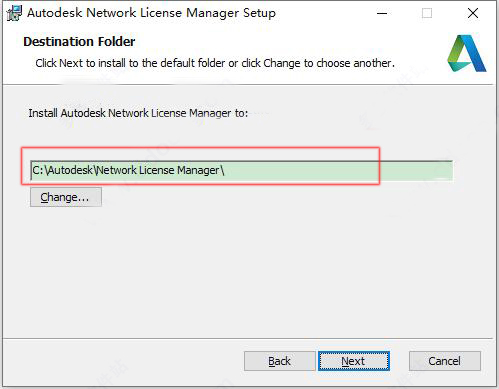The height and width of the screenshot is (389, 499).
Task: Focus the destination path input field
Action: click(x=241, y=170)
